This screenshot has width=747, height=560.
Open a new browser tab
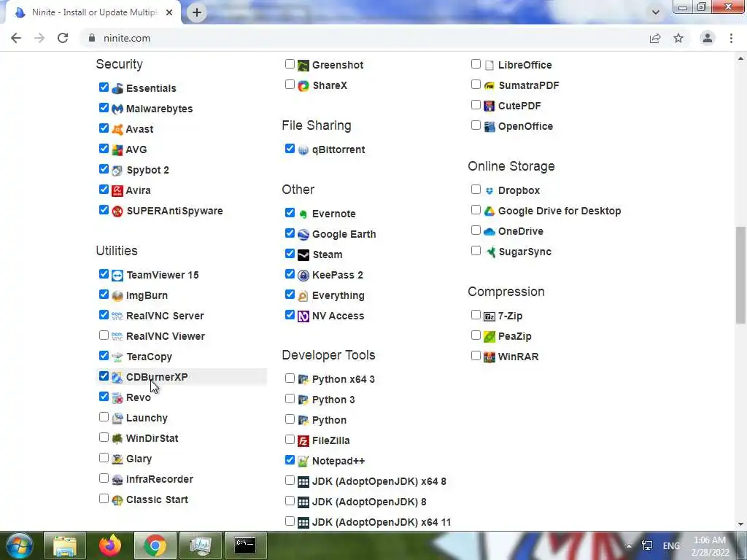(x=197, y=12)
